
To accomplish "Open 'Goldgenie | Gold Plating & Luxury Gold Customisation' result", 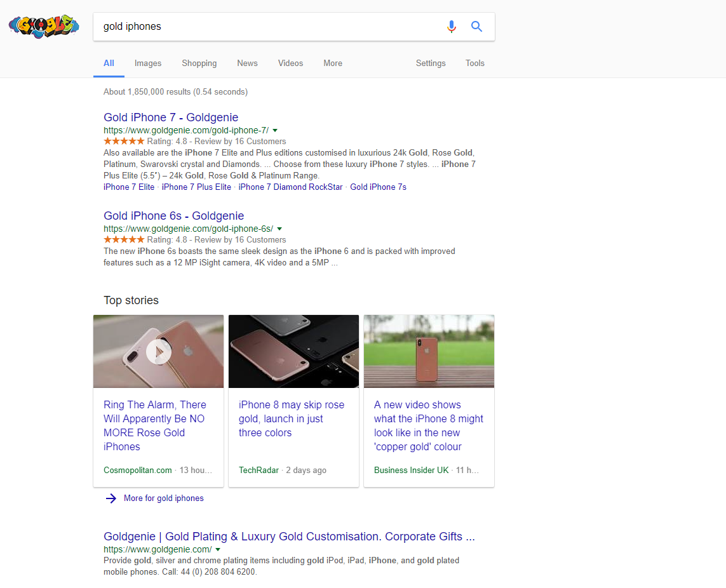I will pyautogui.click(x=290, y=536).
